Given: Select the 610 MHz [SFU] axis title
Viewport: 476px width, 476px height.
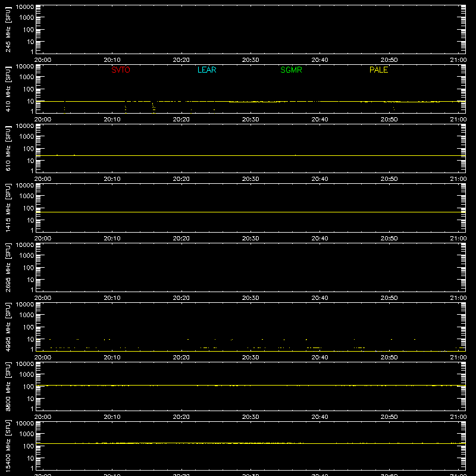Looking at the screenshot, I should 8,148.
